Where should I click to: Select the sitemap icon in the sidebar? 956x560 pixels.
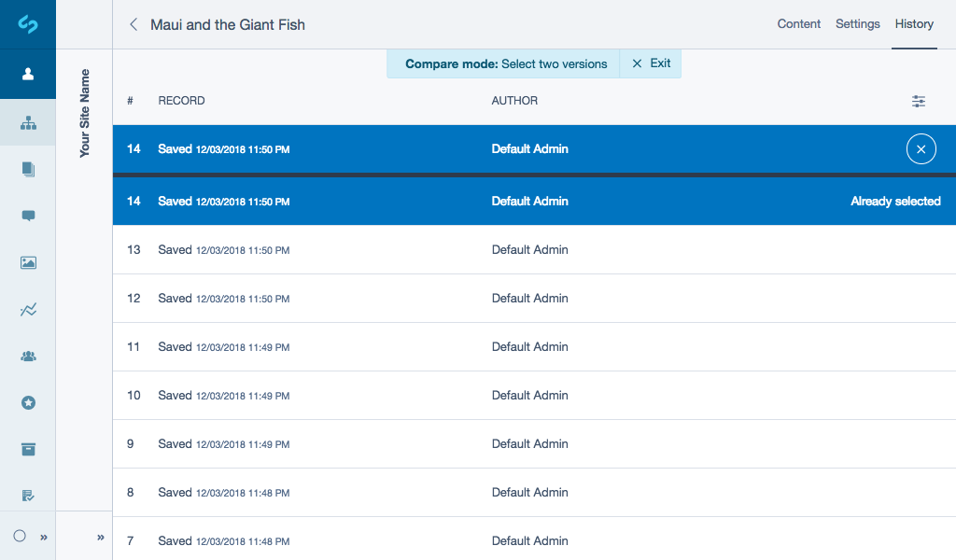point(28,122)
